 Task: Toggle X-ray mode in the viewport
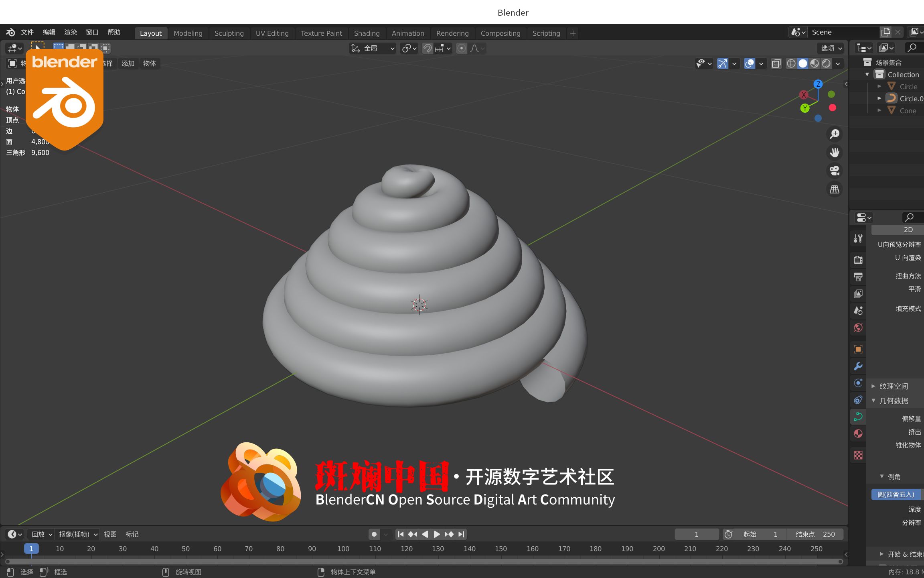click(x=776, y=63)
